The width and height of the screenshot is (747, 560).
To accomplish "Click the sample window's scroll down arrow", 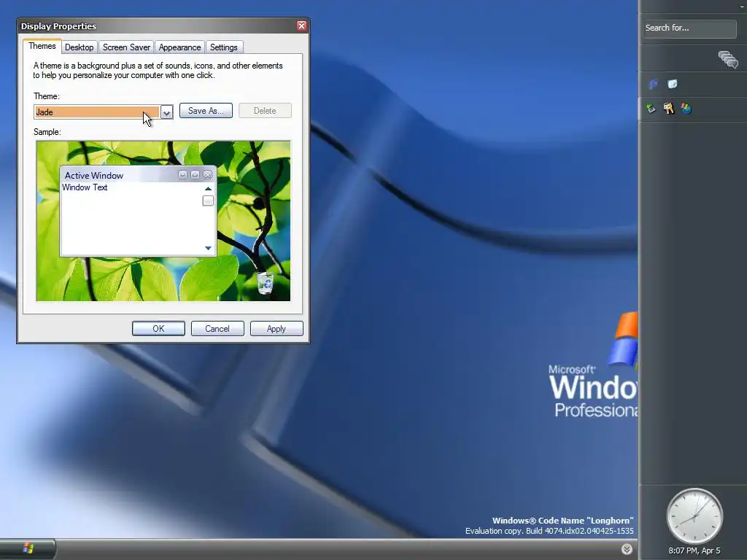I will (x=208, y=248).
